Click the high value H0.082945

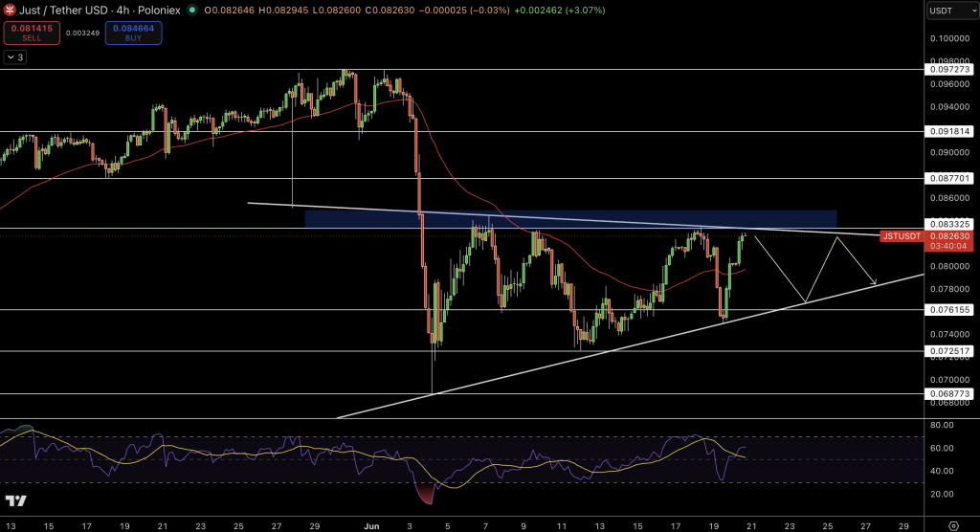283,11
